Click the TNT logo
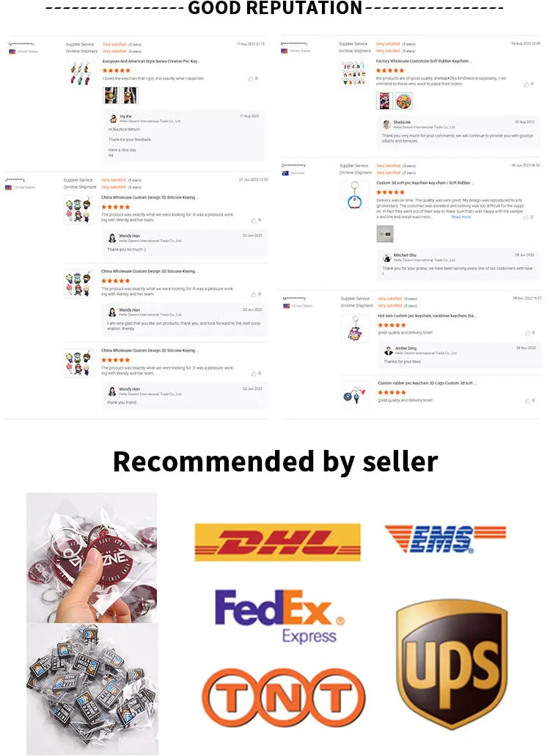This screenshot has width=550, height=756. point(284,697)
